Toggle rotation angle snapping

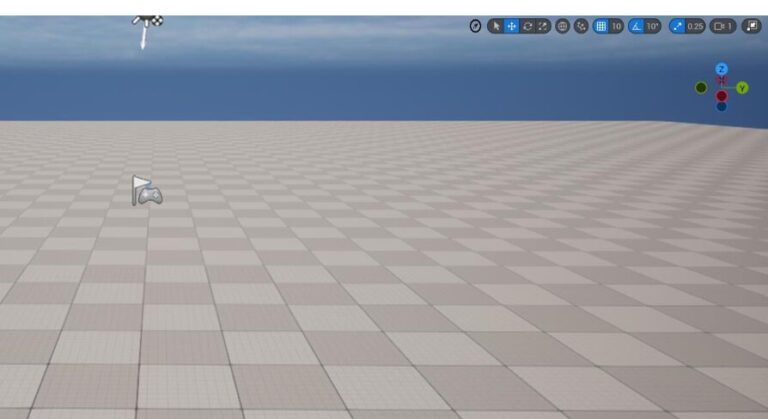[636, 26]
